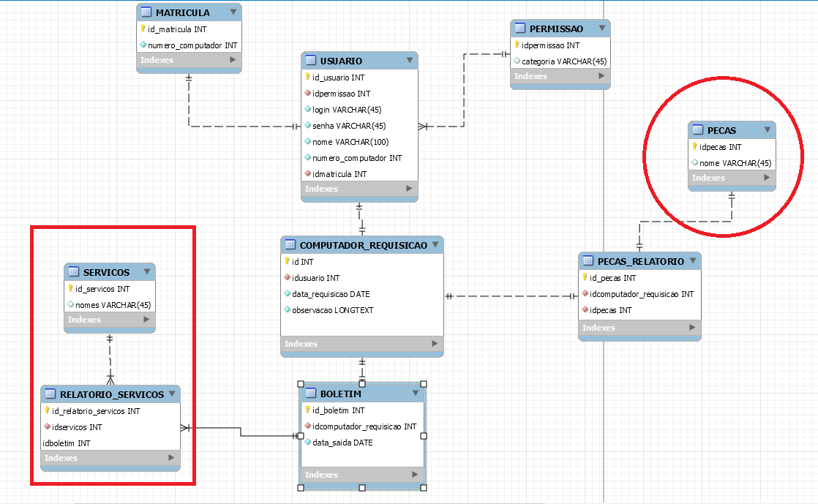Collapse the PECAS_RELATORIO table header arrow

(693, 261)
